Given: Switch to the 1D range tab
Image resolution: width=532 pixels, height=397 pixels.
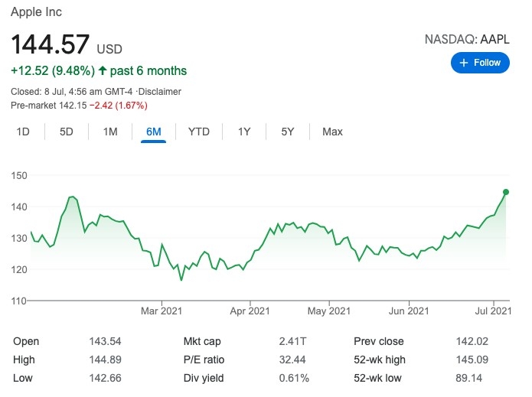Looking at the screenshot, I should pos(23,132).
